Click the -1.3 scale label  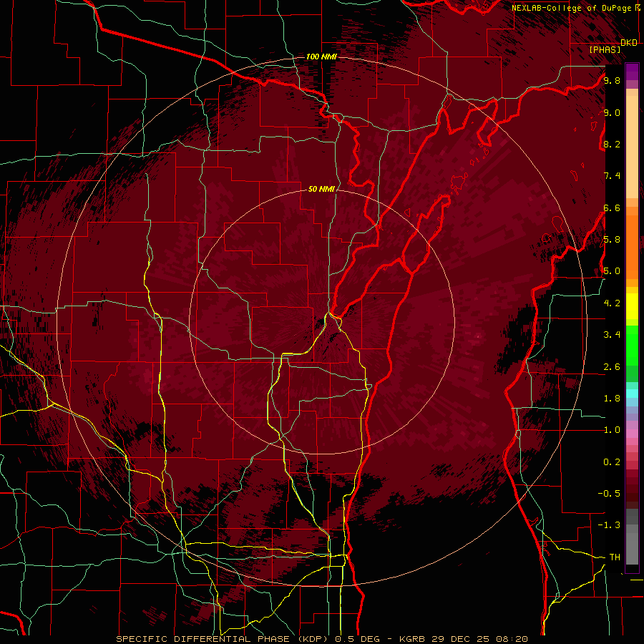pos(609,525)
